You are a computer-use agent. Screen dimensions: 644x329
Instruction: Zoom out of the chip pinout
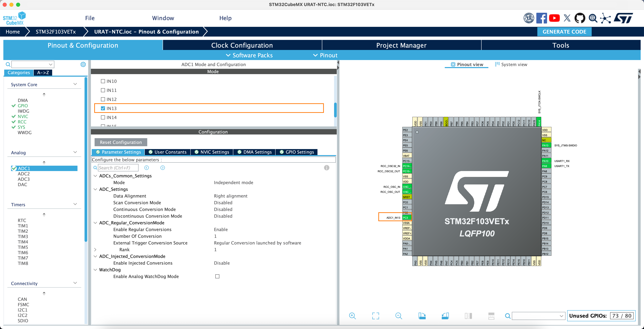point(398,316)
